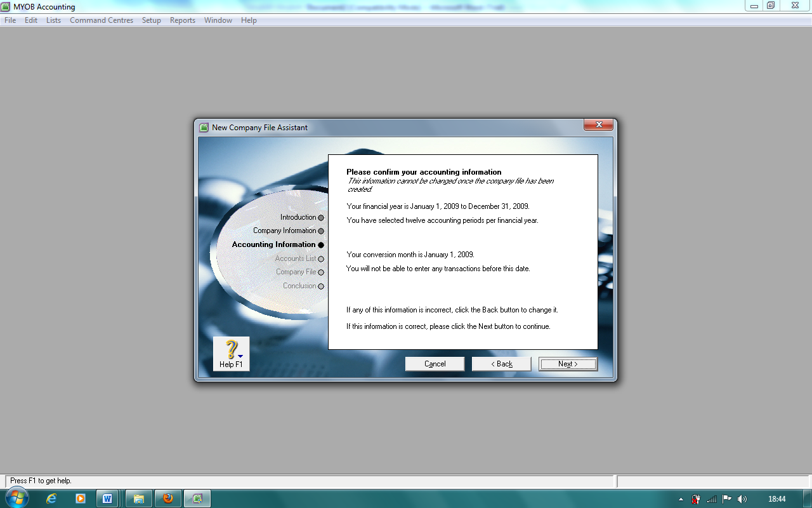Click the financial year January 1, 2009 line
This screenshot has width=812, height=508.
click(438, 206)
